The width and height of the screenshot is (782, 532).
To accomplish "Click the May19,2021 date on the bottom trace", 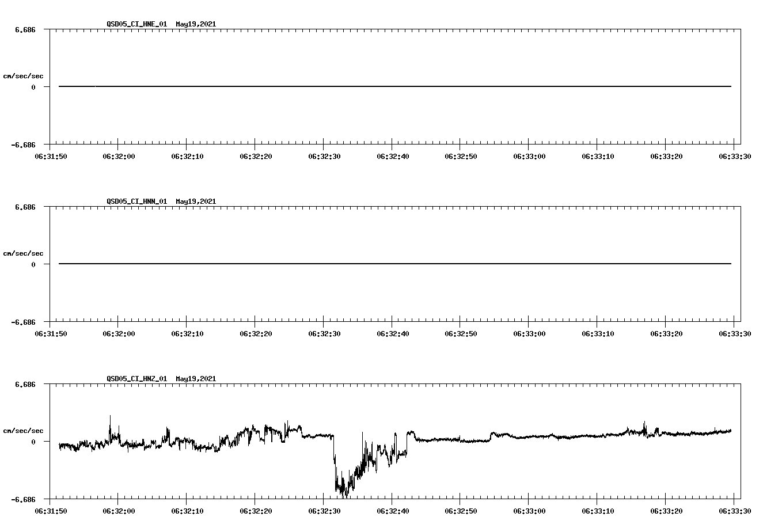I will (x=195, y=379).
